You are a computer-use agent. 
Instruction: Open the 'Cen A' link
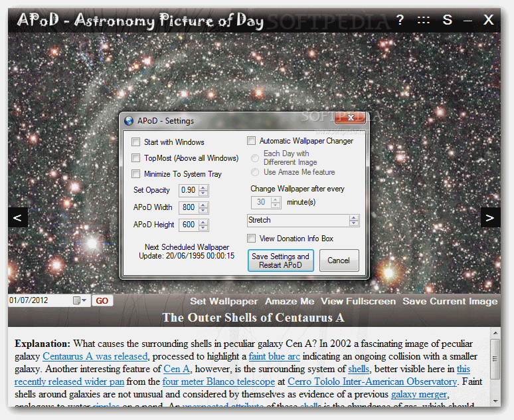click(177, 369)
